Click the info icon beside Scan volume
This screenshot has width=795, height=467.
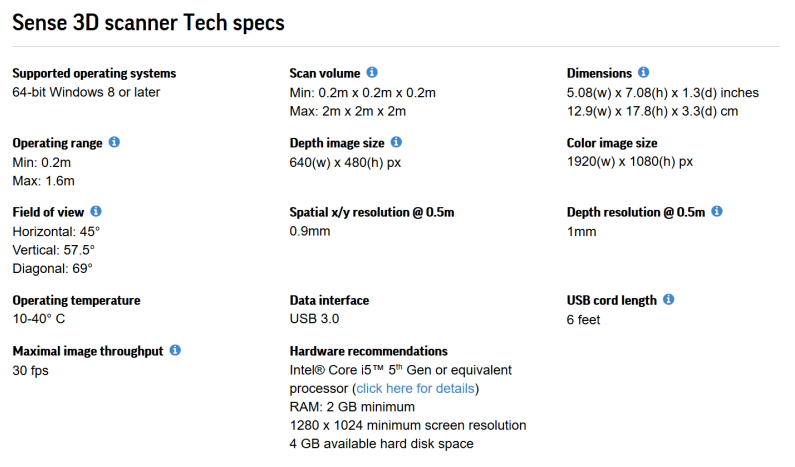point(372,72)
